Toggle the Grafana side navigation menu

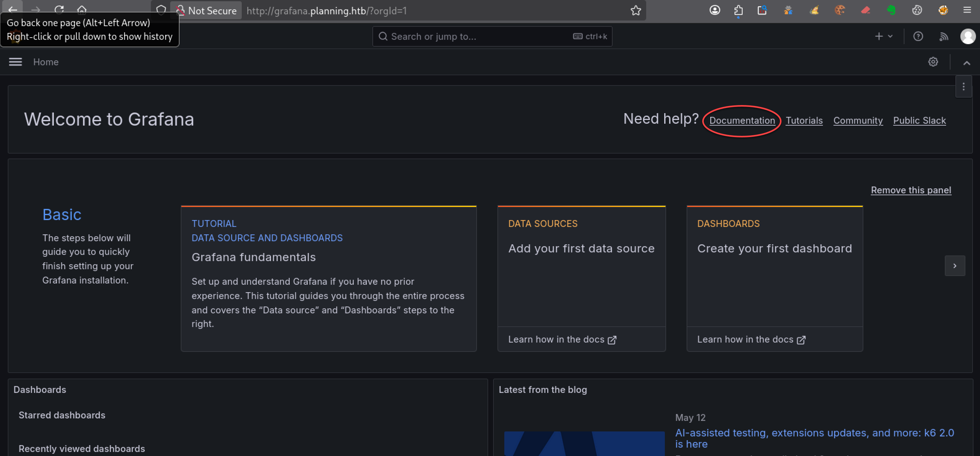click(x=15, y=62)
